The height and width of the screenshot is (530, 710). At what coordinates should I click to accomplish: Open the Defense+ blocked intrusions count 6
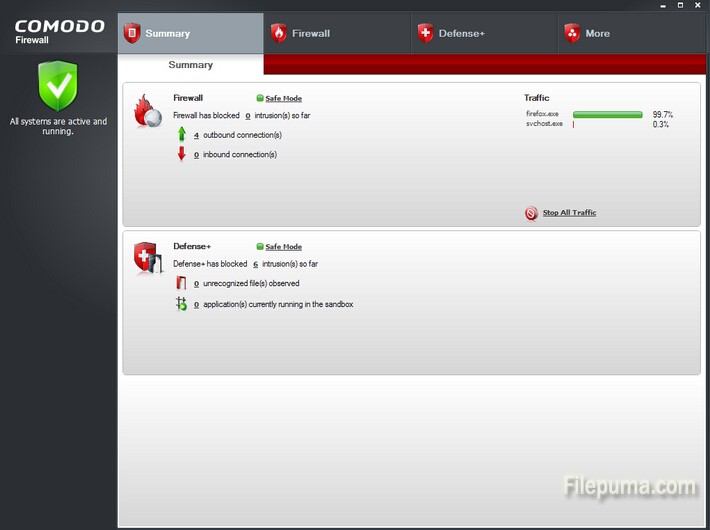click(x=255, y=264)
